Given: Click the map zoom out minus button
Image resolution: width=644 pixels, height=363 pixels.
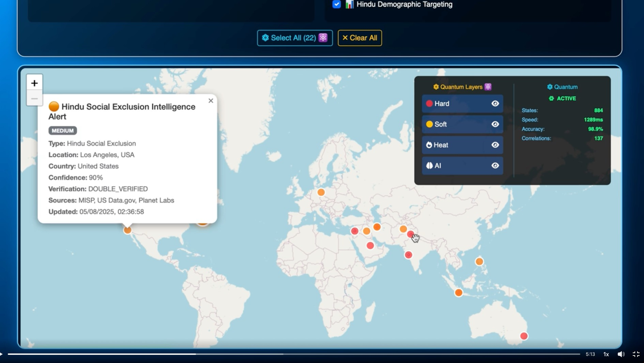Looking at the screenshot, I should click(34, 99).
